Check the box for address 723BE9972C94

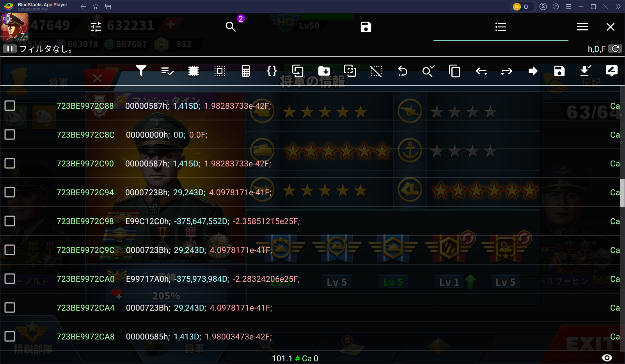click(x=10, y=192)
